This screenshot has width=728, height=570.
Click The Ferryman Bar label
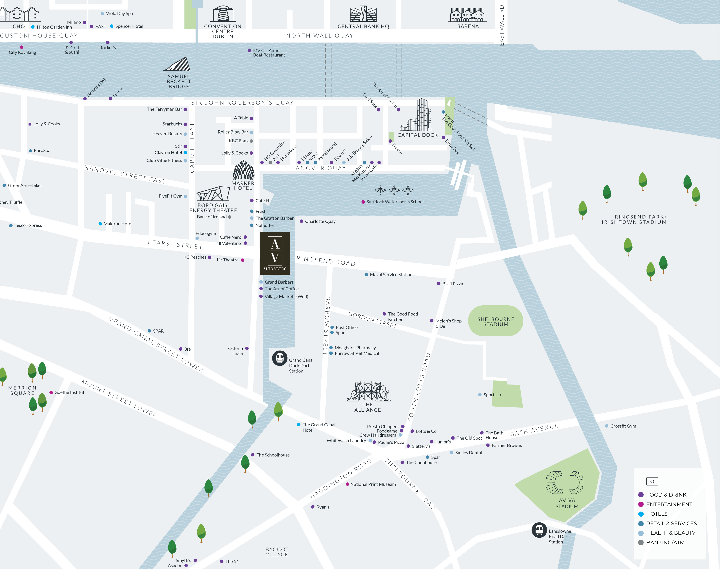166,111
